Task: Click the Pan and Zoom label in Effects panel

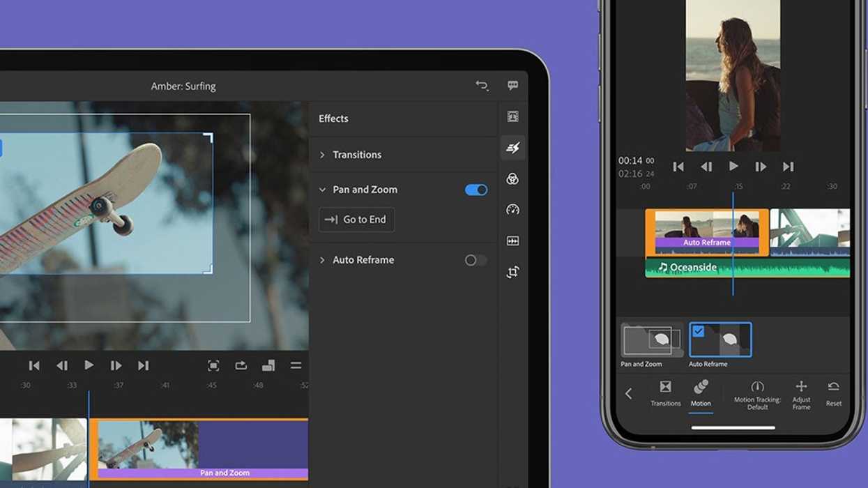Action: coord(365,190)
